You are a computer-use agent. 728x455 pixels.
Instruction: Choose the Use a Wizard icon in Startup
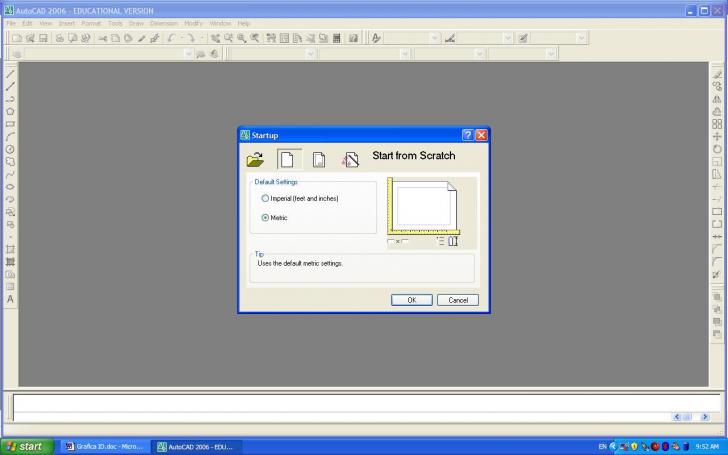(351, 160)
